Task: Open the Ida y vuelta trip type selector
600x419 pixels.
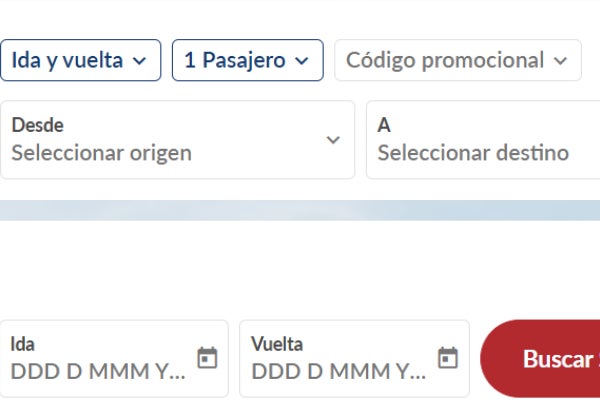Action: click(80, 60)
